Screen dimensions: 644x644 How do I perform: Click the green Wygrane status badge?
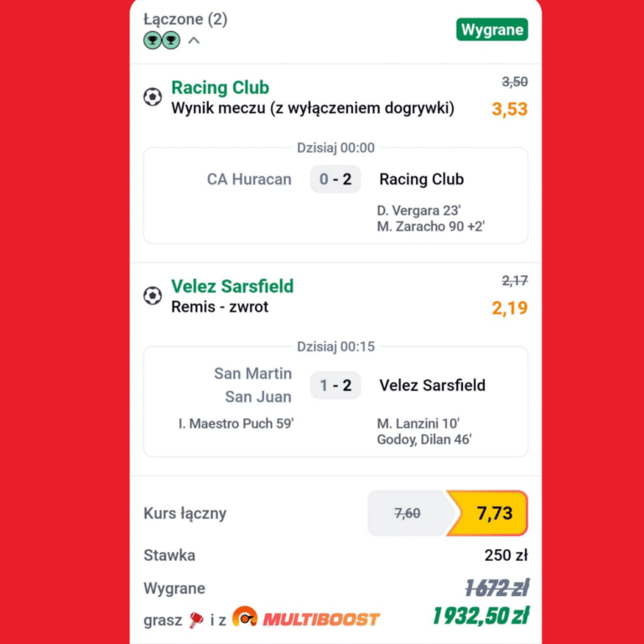coord(492,29)
